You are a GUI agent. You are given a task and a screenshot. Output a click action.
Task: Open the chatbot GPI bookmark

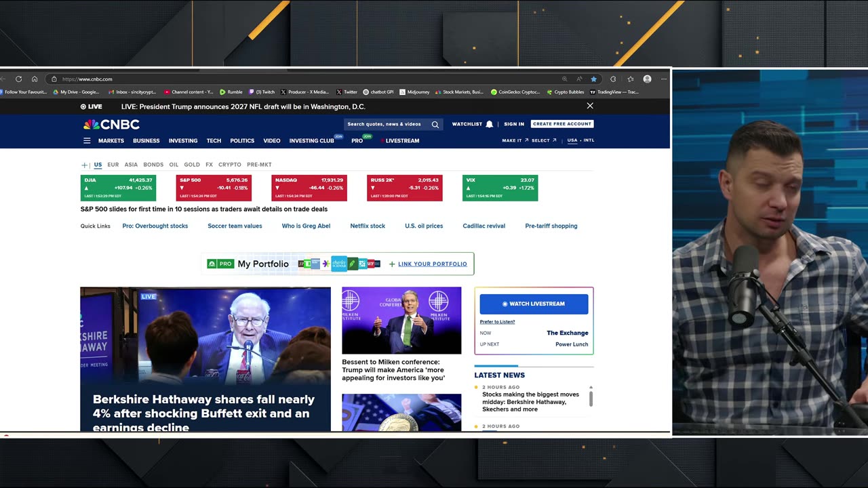[378, 92]
